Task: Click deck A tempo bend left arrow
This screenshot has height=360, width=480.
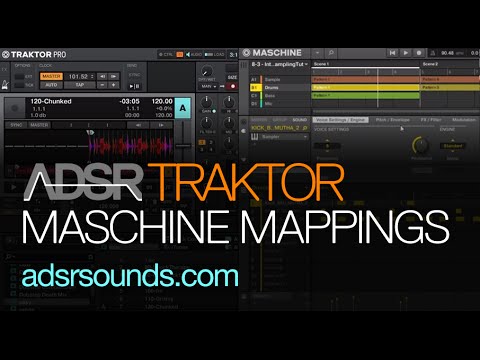Action: (138, 125)
